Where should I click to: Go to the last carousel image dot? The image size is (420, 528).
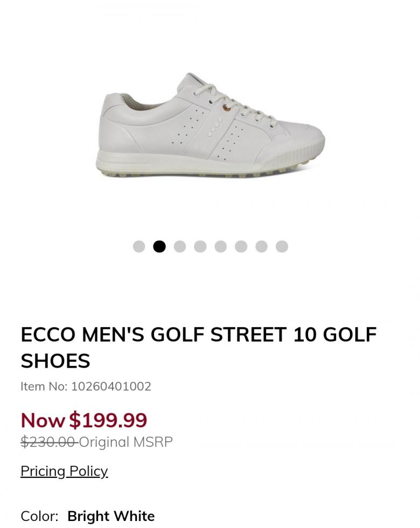point(282,247)
